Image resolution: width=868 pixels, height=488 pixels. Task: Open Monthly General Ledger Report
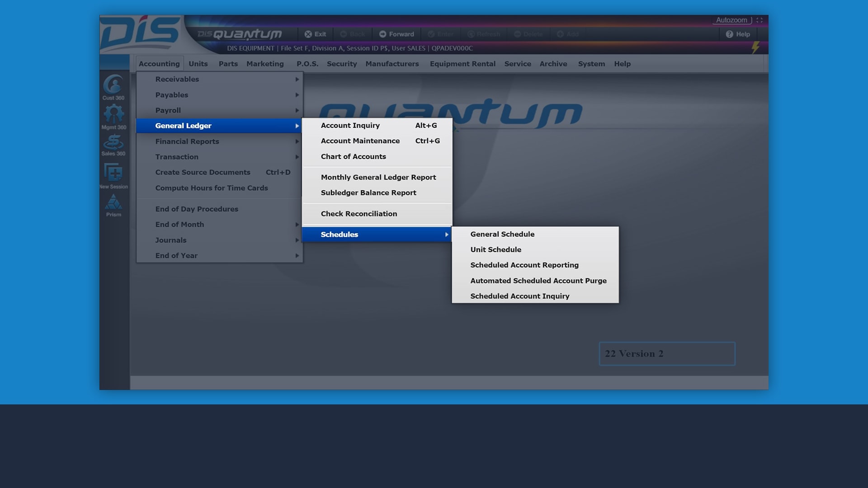377,177
